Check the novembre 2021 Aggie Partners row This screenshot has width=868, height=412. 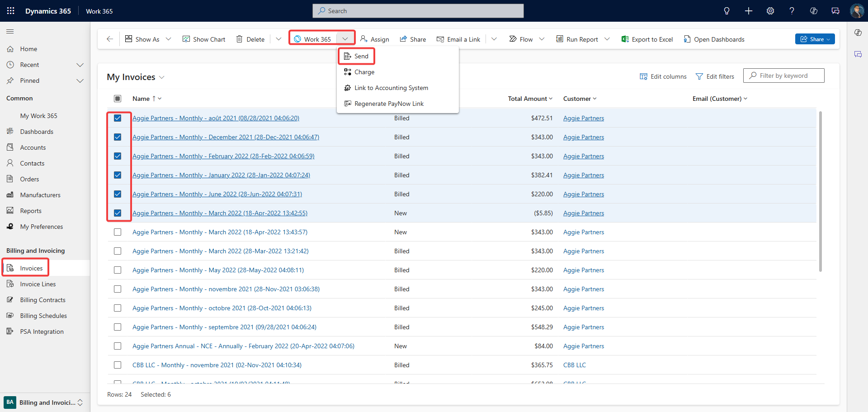(x=118, y=289)
